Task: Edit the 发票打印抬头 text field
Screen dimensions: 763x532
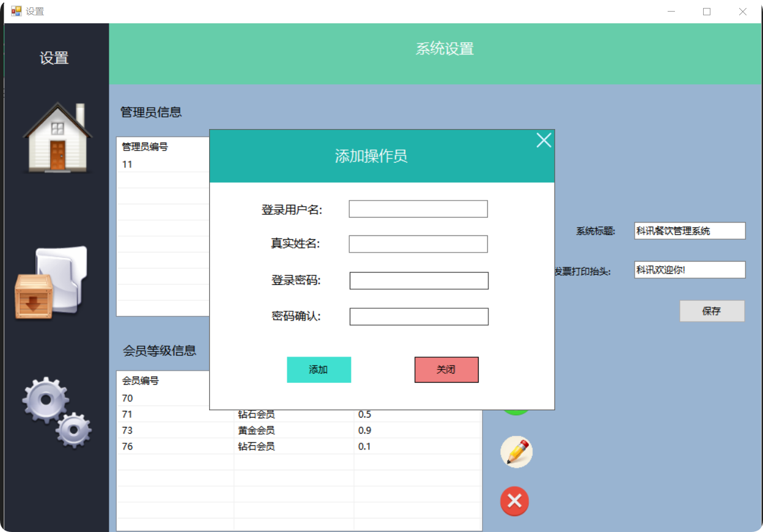Action: pyautogui.click(x=690, y=270)
